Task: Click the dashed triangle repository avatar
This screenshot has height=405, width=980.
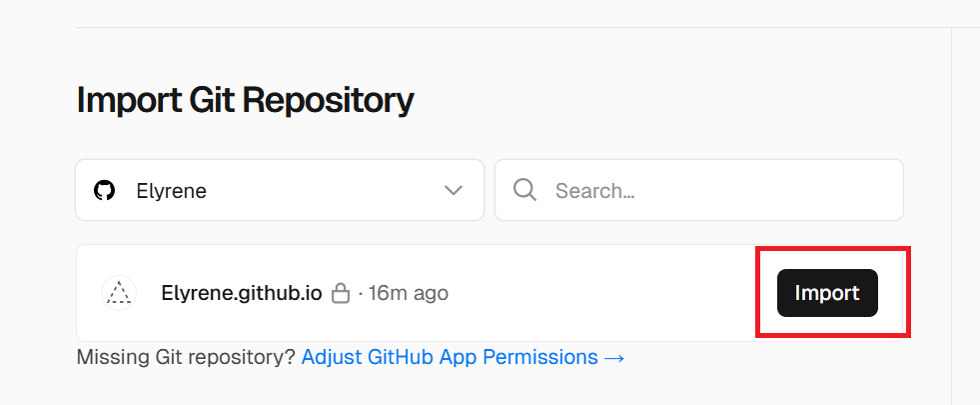Action: (119, 293)
